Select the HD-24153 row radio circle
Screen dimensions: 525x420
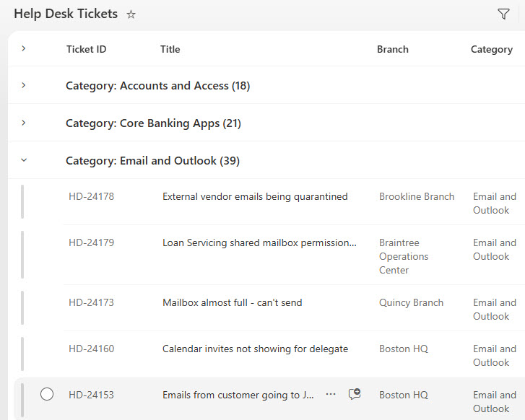[x=47, y=394]
